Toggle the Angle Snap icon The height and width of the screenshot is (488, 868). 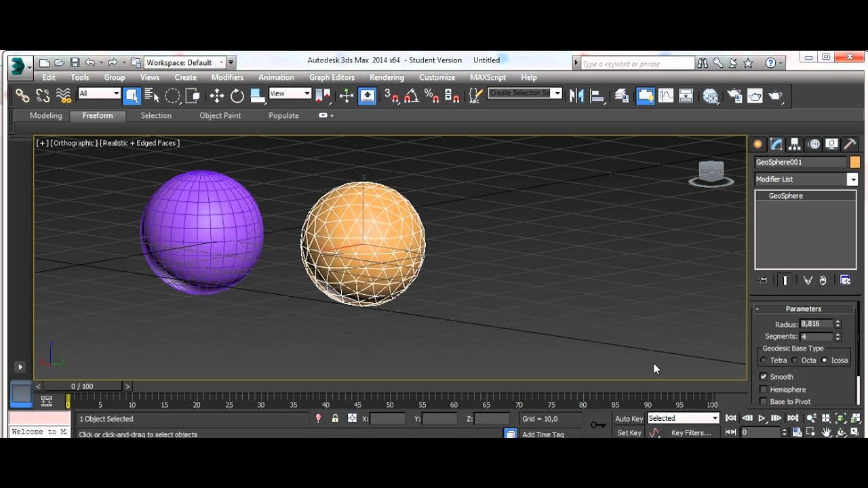tap(411, 96)
